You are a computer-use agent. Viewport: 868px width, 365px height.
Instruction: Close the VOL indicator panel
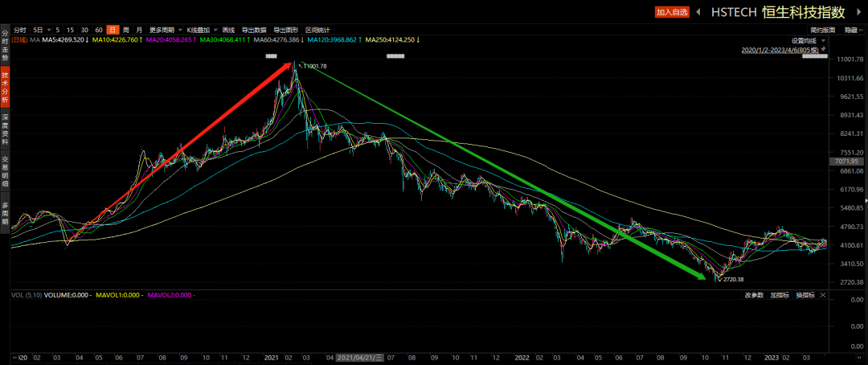(823, 295)
